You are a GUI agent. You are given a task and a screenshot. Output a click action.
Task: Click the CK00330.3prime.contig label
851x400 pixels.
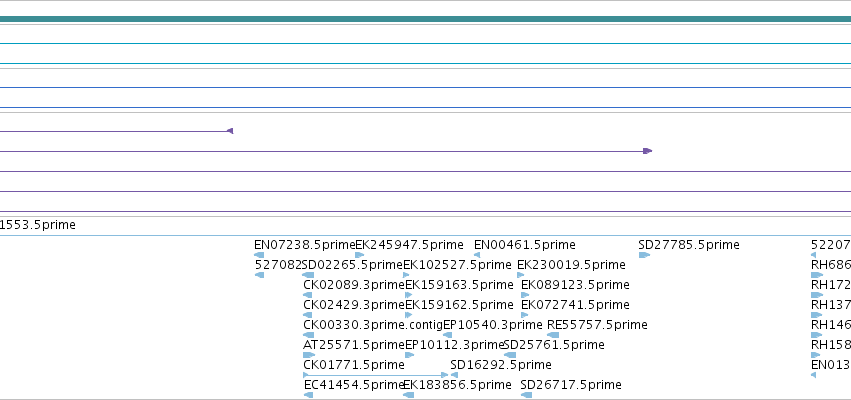pos(373,325)
